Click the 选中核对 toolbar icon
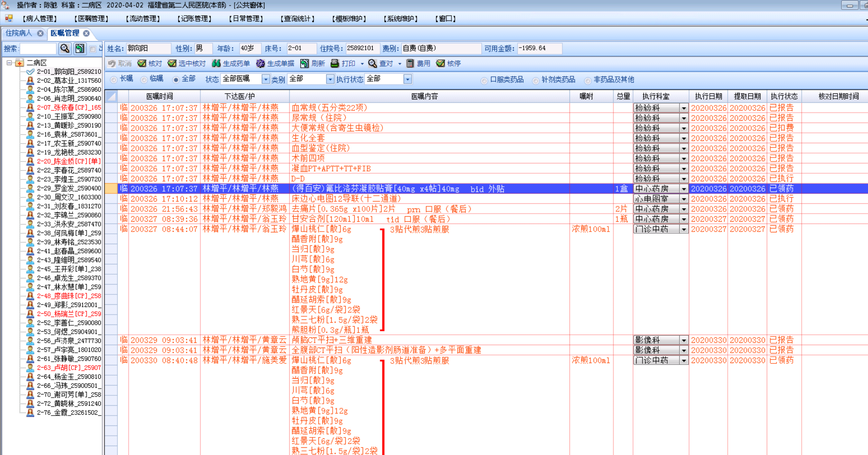The image size is (868, 455). (172, 64)
